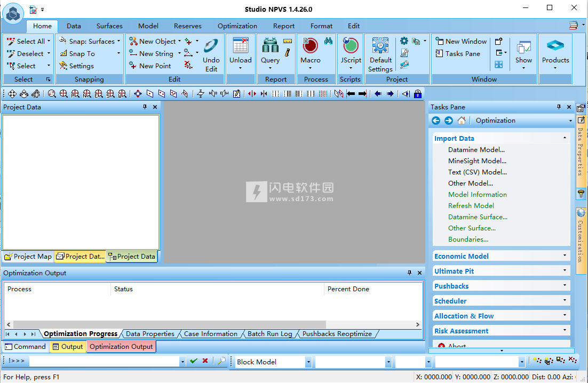The width and height of the screenshot is (588, 383).
Task: Click the pan/move arrows icon
Action: tap(12, 94)
